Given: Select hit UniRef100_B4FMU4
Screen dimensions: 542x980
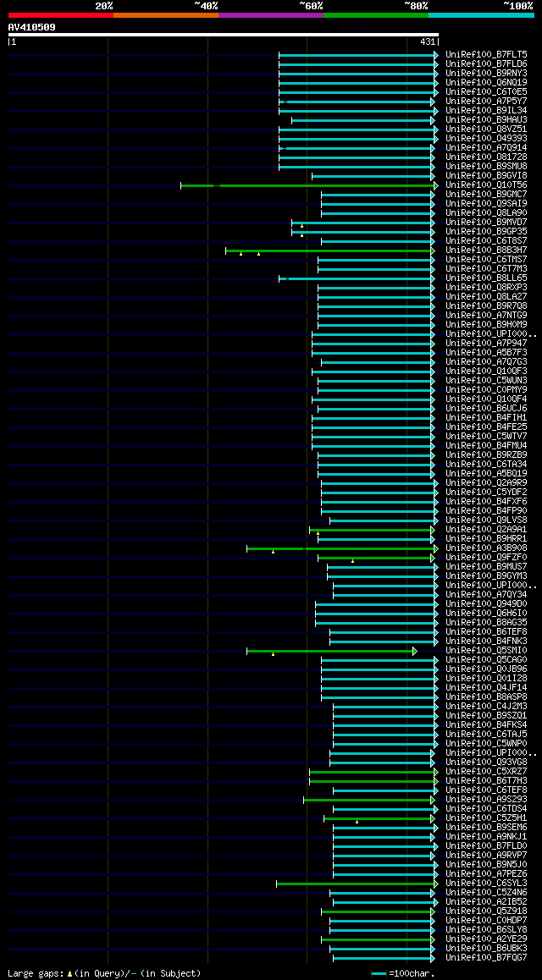Looking at the screenshot, I should pyautogui.click(x=486, y=446).
